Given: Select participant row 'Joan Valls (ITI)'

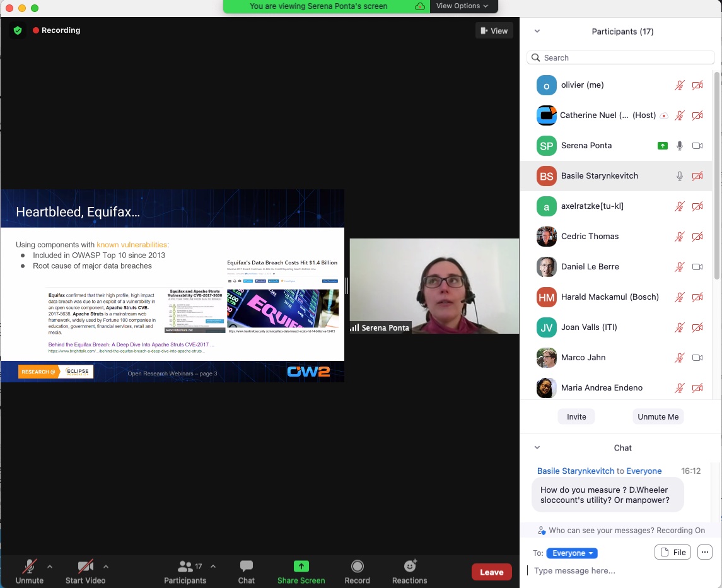Looking at the screenshot, I should pyautogui.click(x=617, y=327).
